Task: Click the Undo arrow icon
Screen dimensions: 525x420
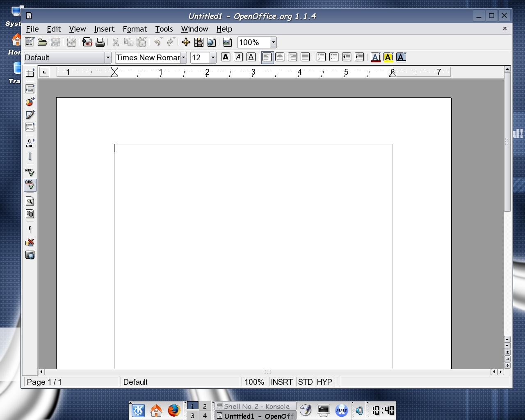Action: 158,42
